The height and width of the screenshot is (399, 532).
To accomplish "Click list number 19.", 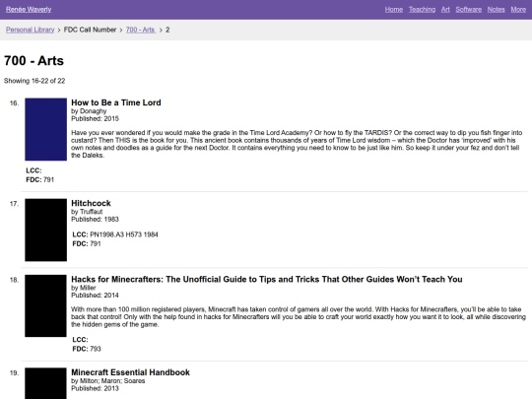I will (14, 372).
